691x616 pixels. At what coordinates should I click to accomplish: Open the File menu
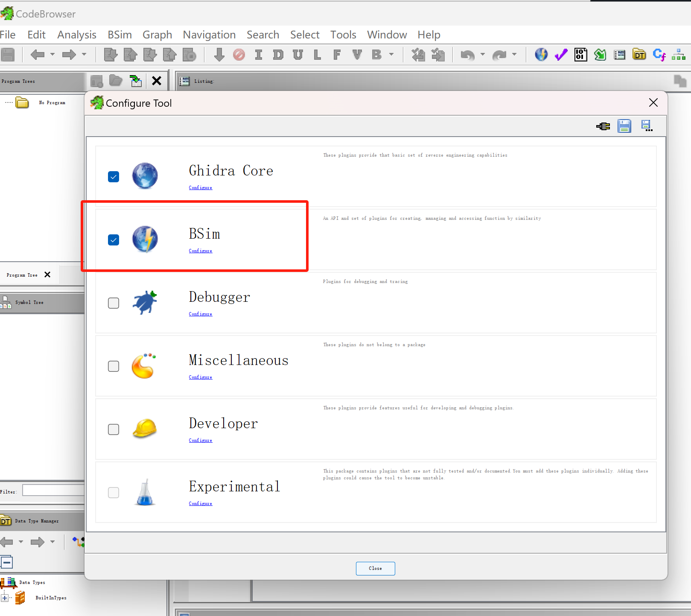click(x=8, y=35)
